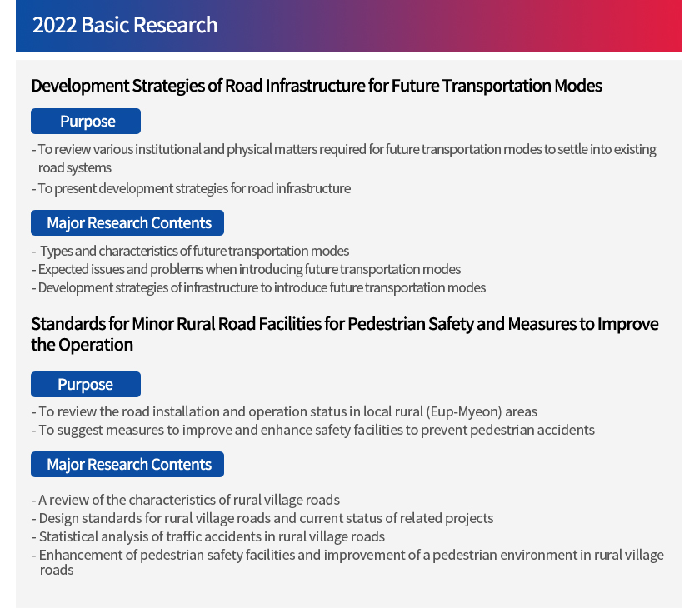700x608 pixels.
Task: Click Expected issues and problems bullet line
Action: click(x=247, y=269)
